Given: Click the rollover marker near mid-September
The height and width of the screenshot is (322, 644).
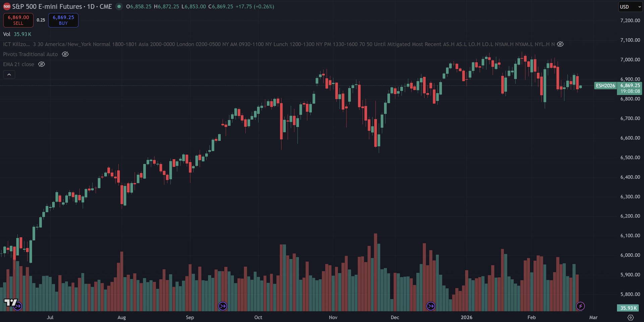Looking at the screenshot, I should pos(223,306).
